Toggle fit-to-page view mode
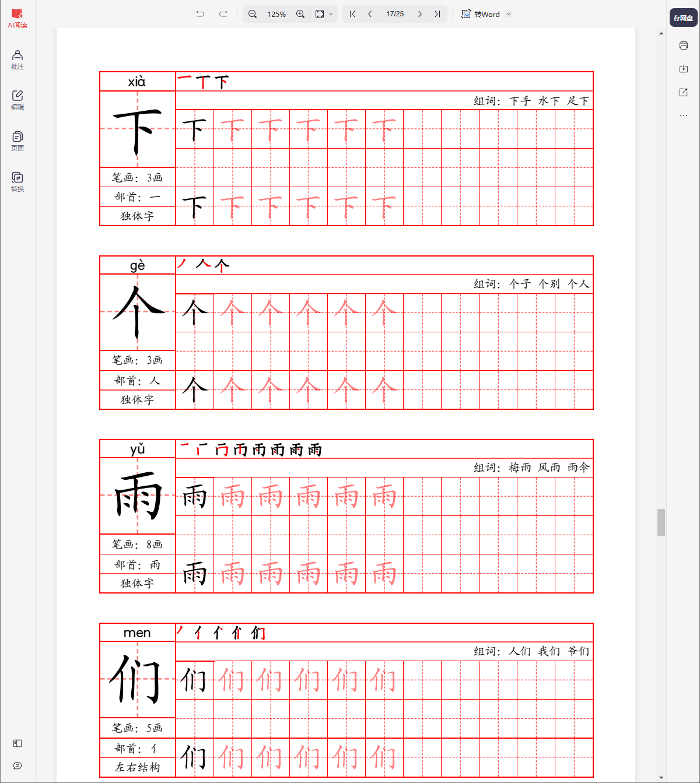This screenshot has width=700, height=783. pos(318,13)
